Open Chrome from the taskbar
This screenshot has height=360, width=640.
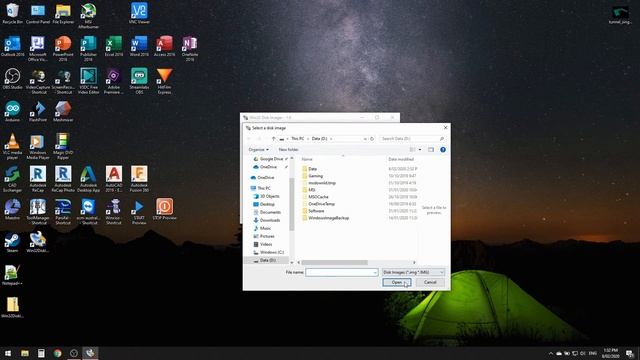click(x=57, y=353)
